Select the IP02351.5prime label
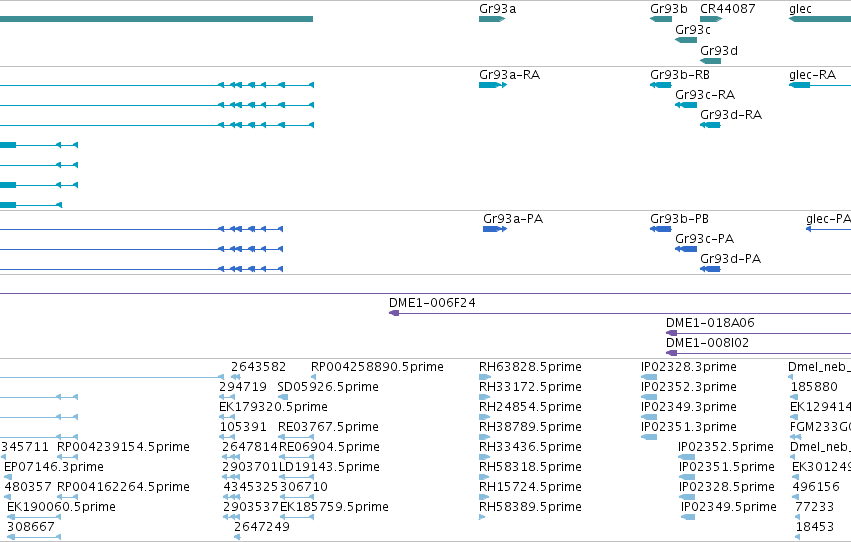This screenshot has height=542, width=851. pos(727,467)
